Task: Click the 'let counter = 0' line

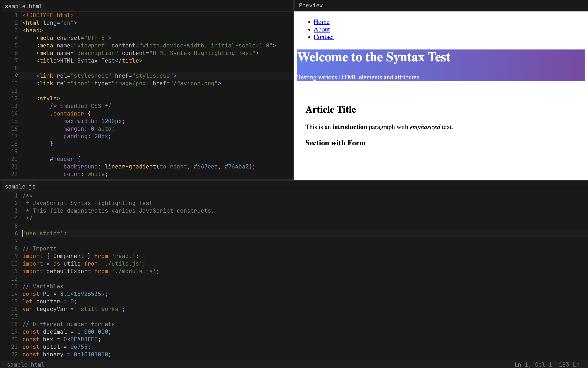Action: pyautogui.click(x=50, y=301)
